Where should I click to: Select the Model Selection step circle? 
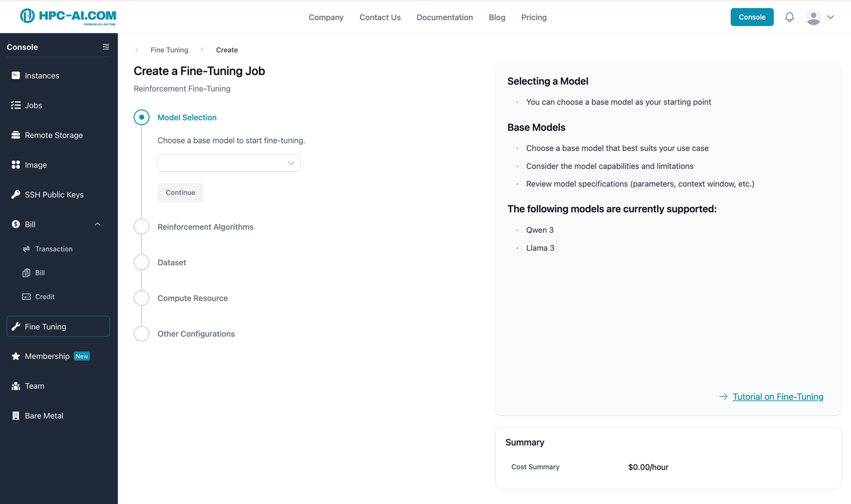coord(142,117)
